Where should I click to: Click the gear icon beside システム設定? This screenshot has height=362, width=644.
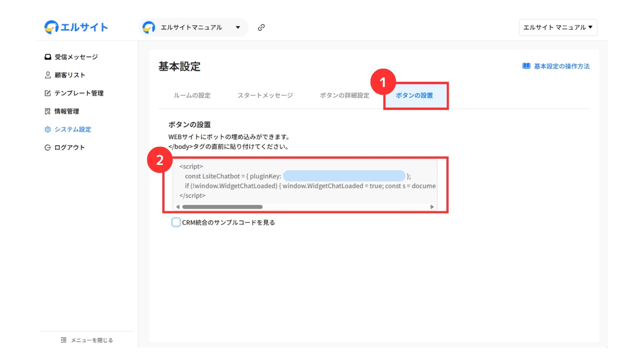[x=48, y=129]
